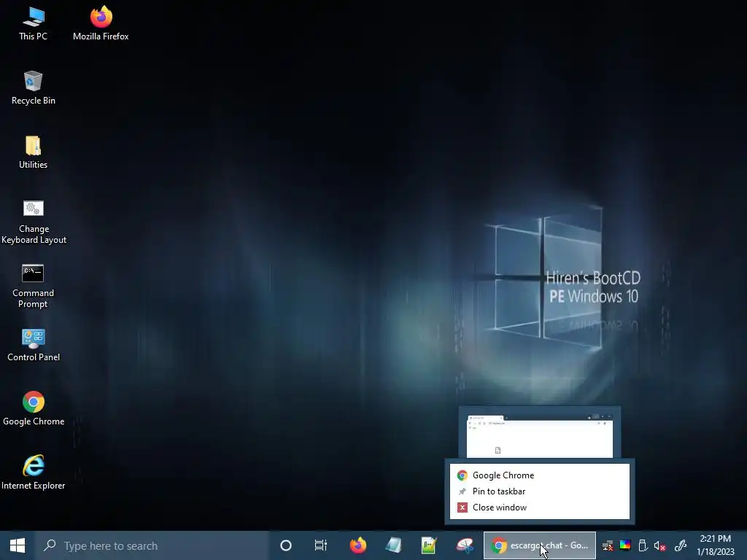Select Change Keyboard Layout shortcut

pos(34,222)
